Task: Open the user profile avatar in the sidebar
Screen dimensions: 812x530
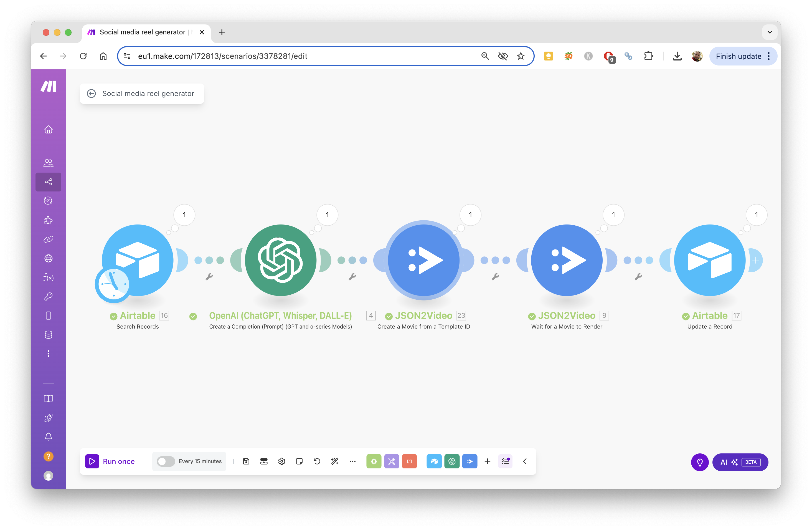Action: [x=49, y=476]
